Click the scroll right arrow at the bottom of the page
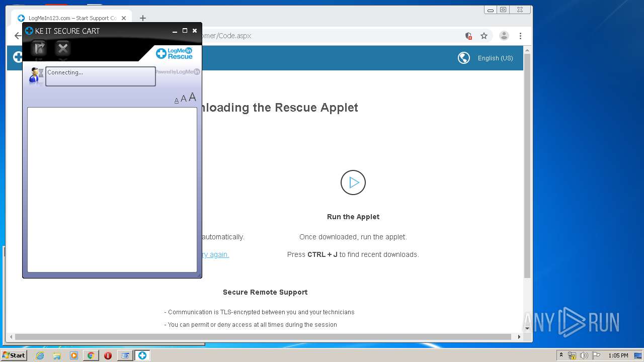This screenshot has height=362, width=644. coord(519,337)
